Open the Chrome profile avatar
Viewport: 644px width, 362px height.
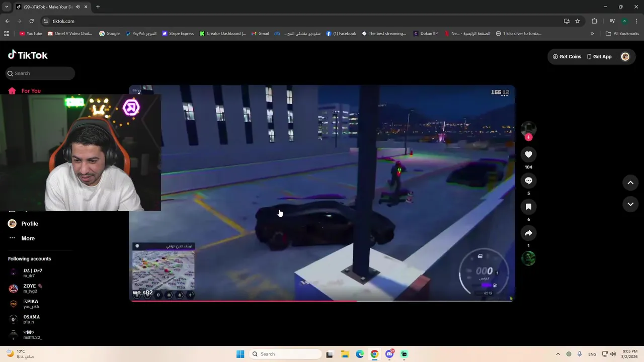pos(624,21)
